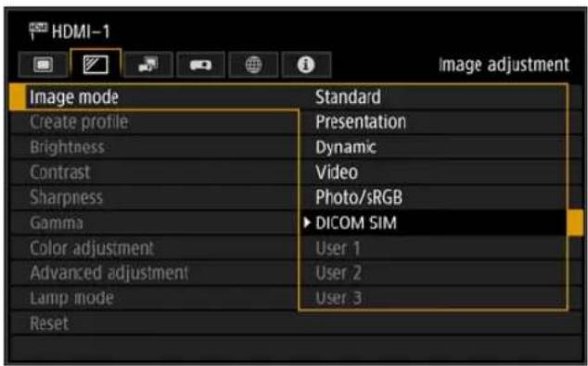Select the Image adjustment tab icon
The image size is (588, 366).
point(96,64)
